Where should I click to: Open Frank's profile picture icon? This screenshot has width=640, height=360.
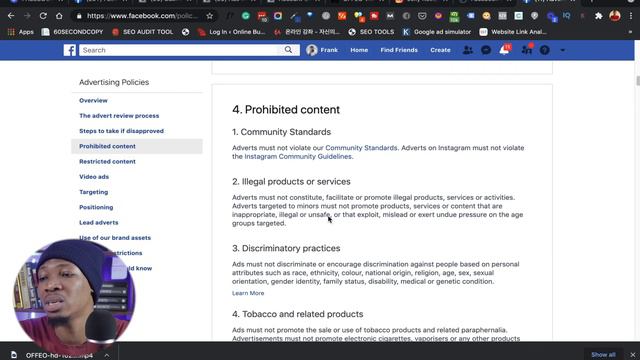point(312,50)
